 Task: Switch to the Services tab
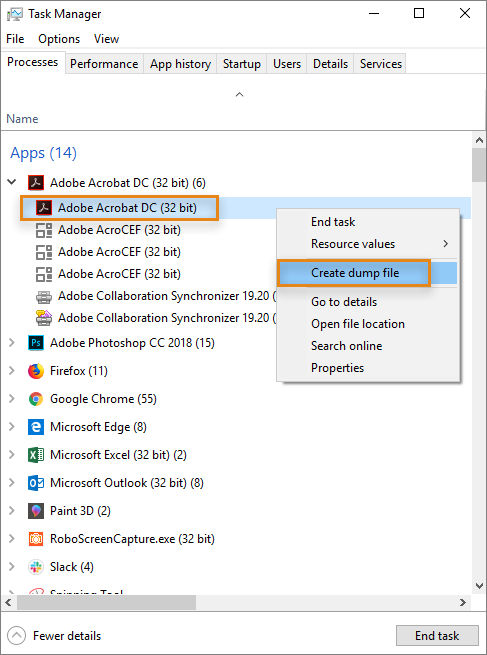click(x=380, y=64)
